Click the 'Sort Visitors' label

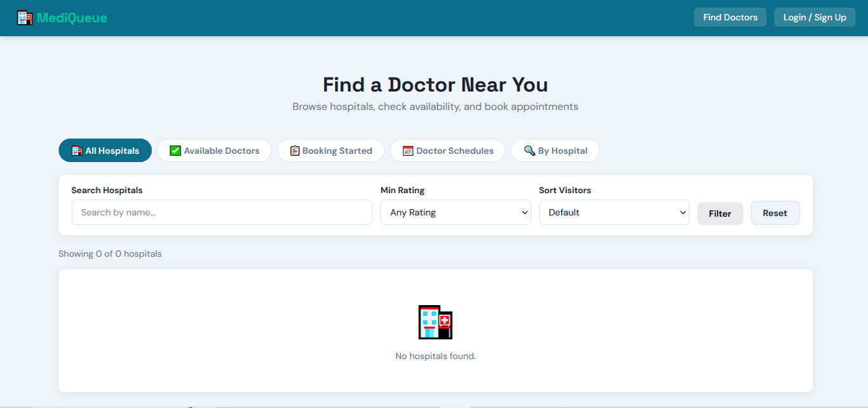(x=565, y=190)
